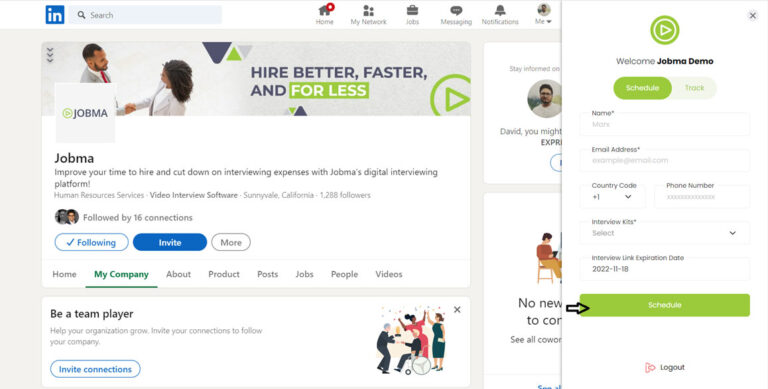Dismiss the Be a team player card
Image resolution: width=768 pixels, height=389 pixels.
tap(457, 310)
